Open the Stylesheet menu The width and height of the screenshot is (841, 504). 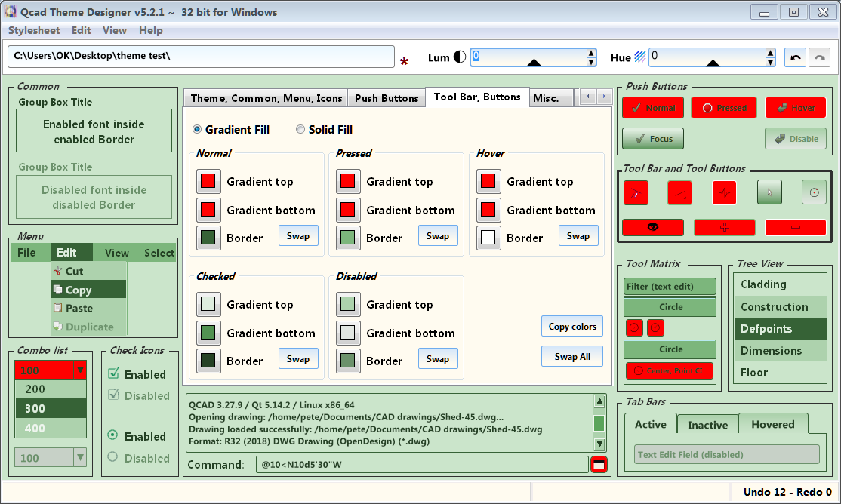point(34,31)
